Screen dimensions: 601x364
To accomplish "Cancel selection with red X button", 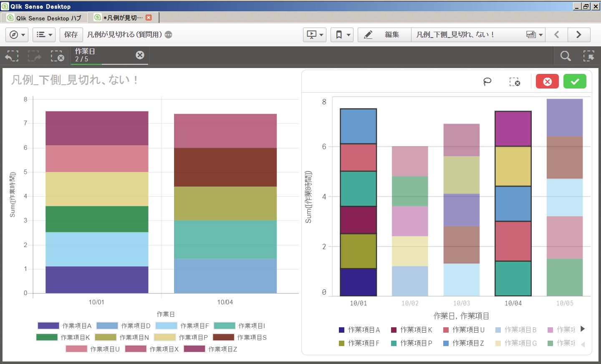I will (547, 81).
